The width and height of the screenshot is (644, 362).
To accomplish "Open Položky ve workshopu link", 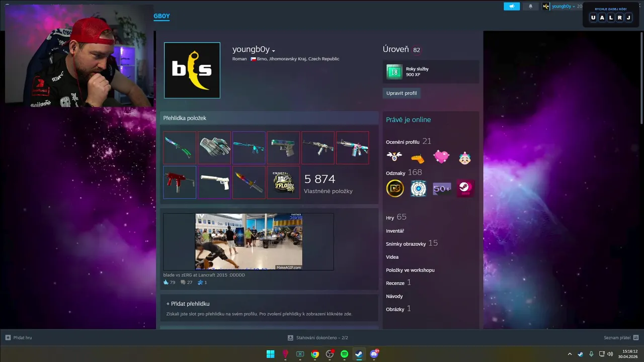I will tap(410, 270).
